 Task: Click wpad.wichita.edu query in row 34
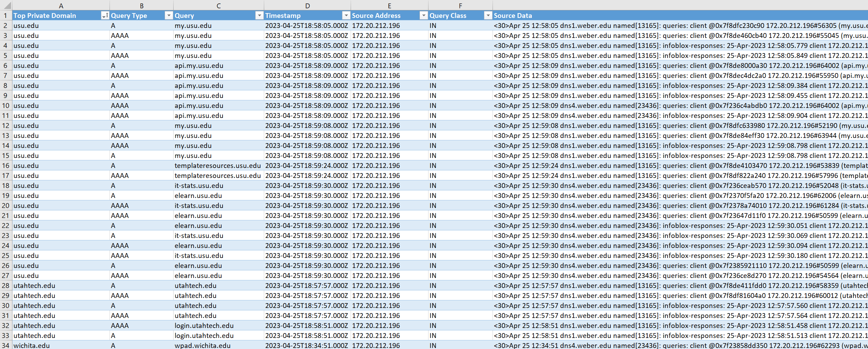[219, 345]
